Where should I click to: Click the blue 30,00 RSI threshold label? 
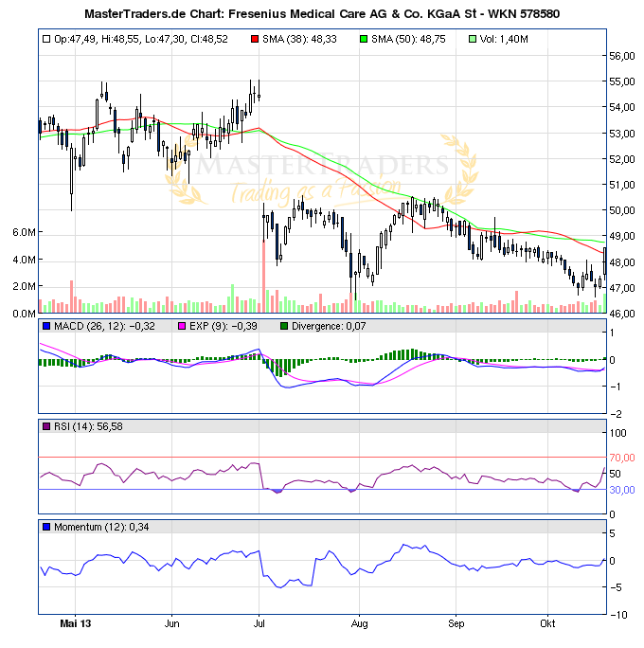pyautogui.click(x=622, y=490)
